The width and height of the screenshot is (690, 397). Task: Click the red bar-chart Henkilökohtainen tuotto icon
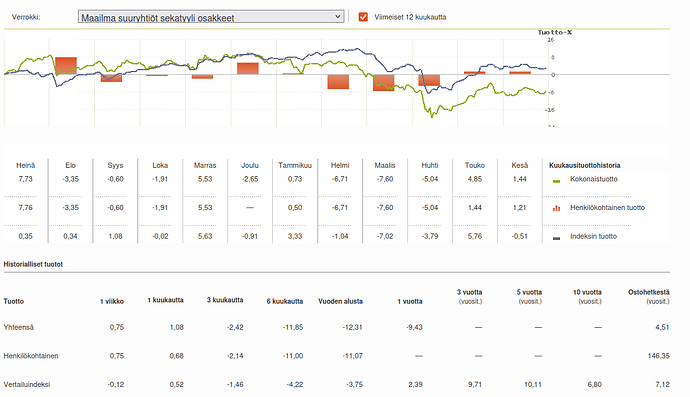[x=556, y=208]
